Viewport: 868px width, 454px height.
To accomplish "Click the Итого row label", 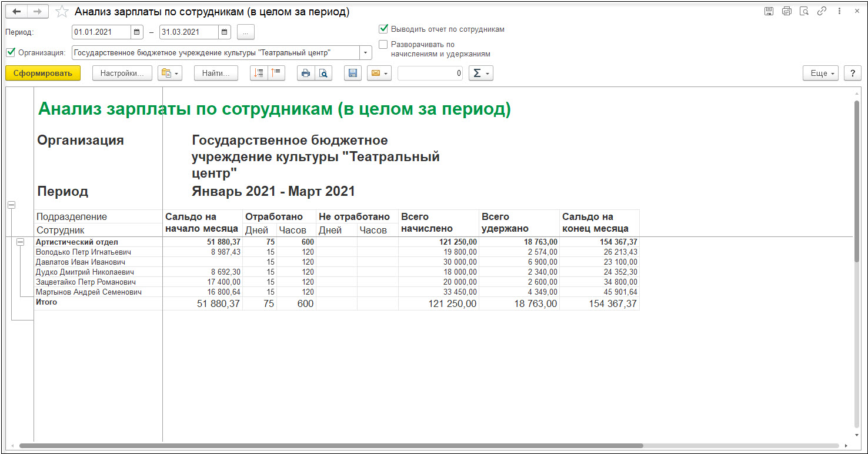I will [x=46, y=302].
